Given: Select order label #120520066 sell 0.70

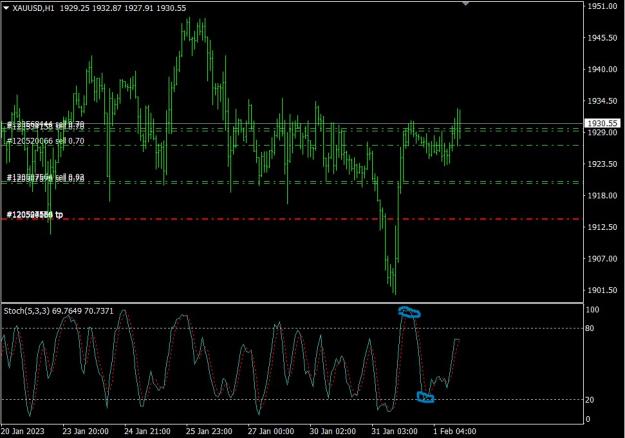Looking at the screenshot, I should click(x=46, y=141).
